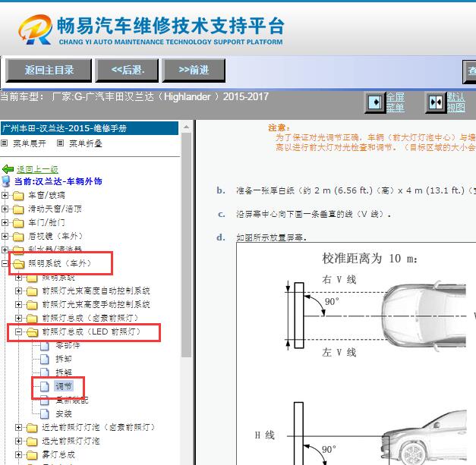Open the 调节 page

pyautogui.click(x=64, y=386)
